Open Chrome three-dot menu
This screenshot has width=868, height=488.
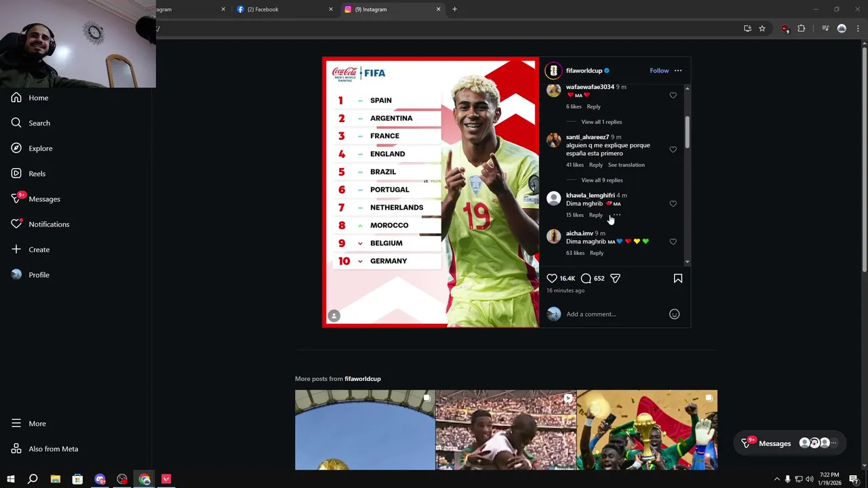pyautogui.click(x=857, y=28)
